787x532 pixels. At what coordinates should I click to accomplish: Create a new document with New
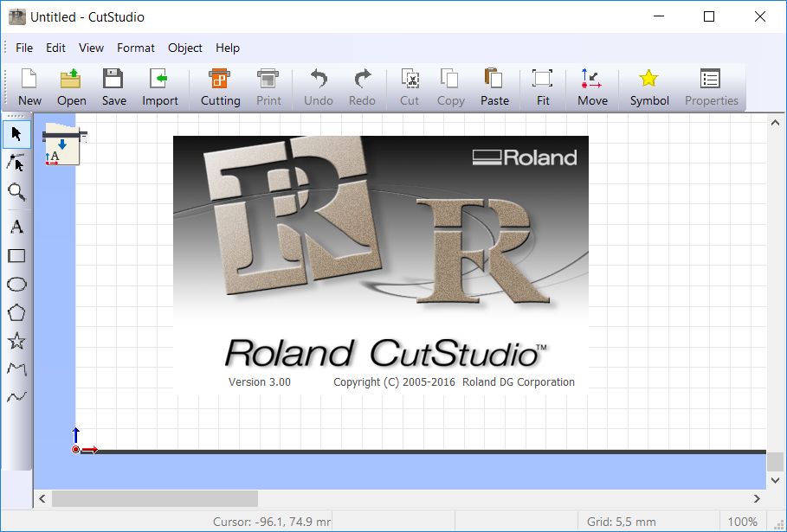(29, 87)
